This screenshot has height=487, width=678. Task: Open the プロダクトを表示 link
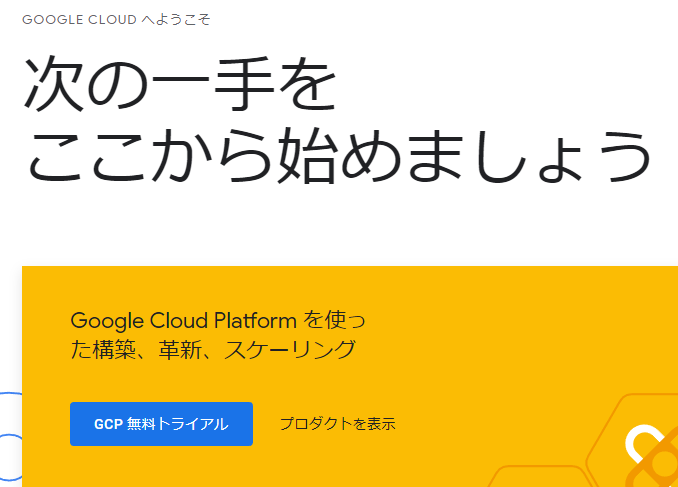[x=338, y=424]
